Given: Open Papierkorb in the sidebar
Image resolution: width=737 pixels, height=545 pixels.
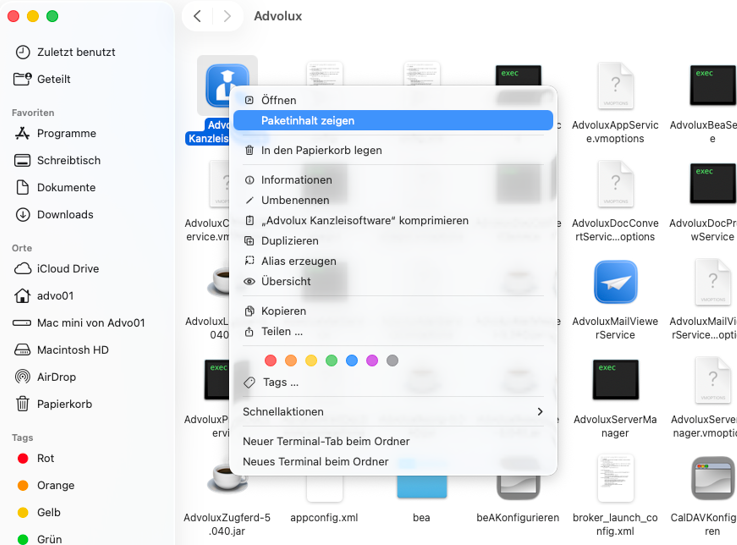Looking at the screenshot, I should (x=64, y=404).
